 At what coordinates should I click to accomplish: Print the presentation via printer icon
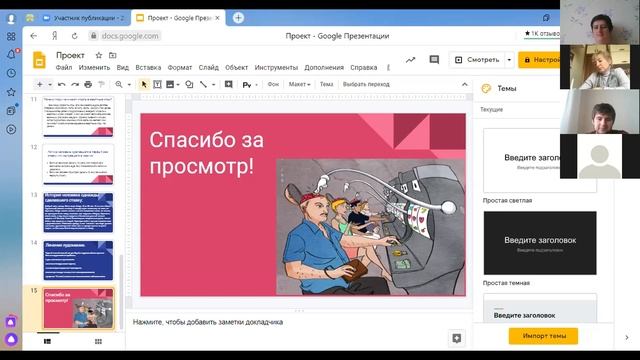click(x=88, y=84)
